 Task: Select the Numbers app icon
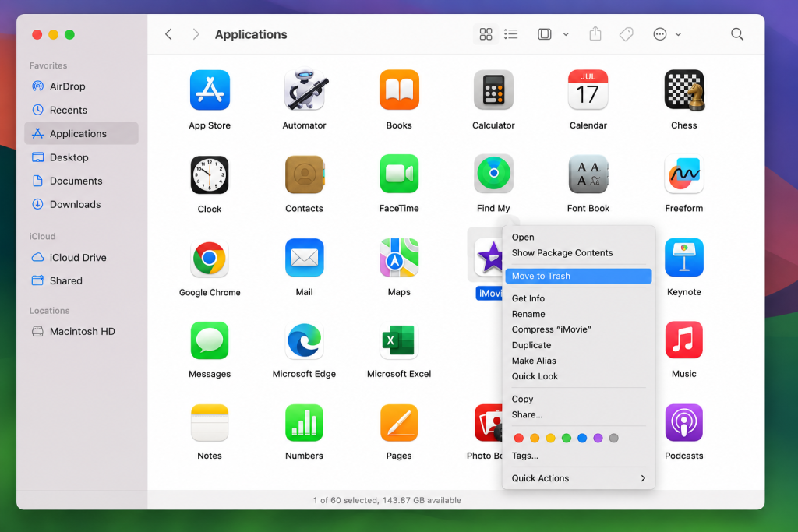click(305, 423)
